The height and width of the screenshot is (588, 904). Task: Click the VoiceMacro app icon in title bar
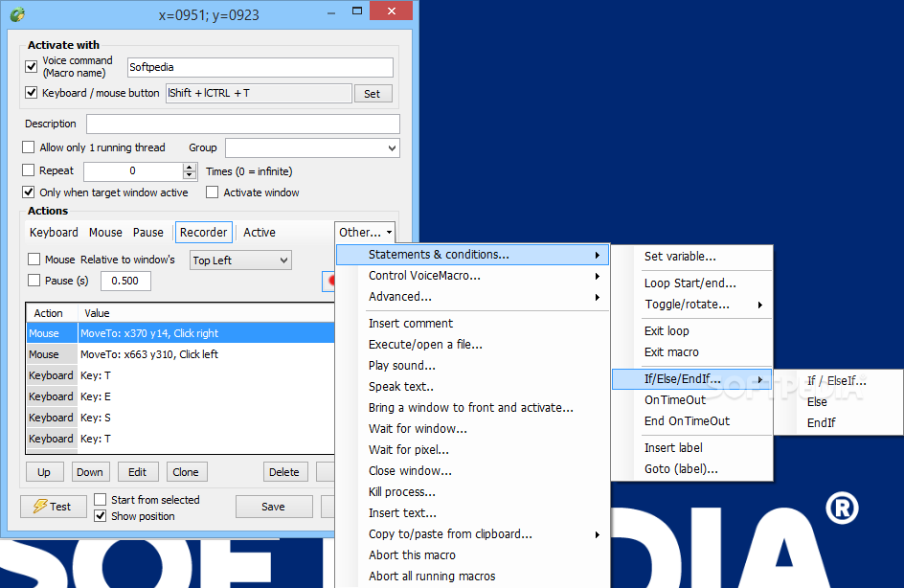click(17, 13)
